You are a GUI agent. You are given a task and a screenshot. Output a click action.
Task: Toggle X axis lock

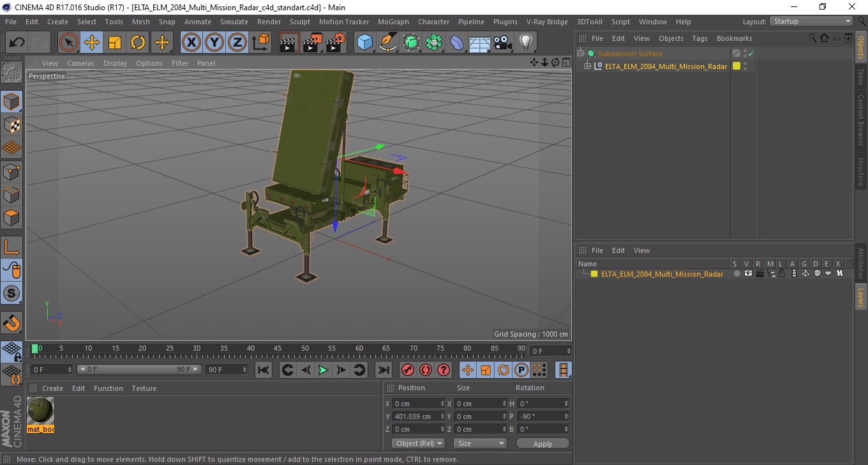click(x=191, y=43)
